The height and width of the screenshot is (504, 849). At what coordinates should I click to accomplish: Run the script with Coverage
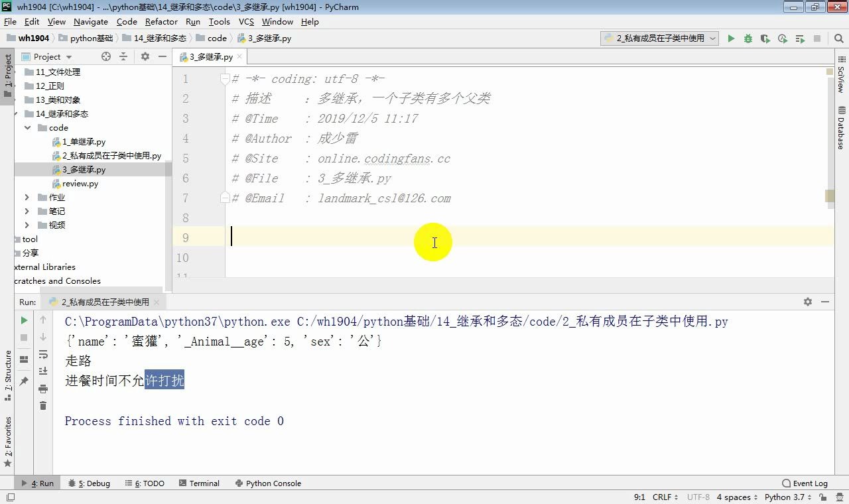click(x=764, y=38)
